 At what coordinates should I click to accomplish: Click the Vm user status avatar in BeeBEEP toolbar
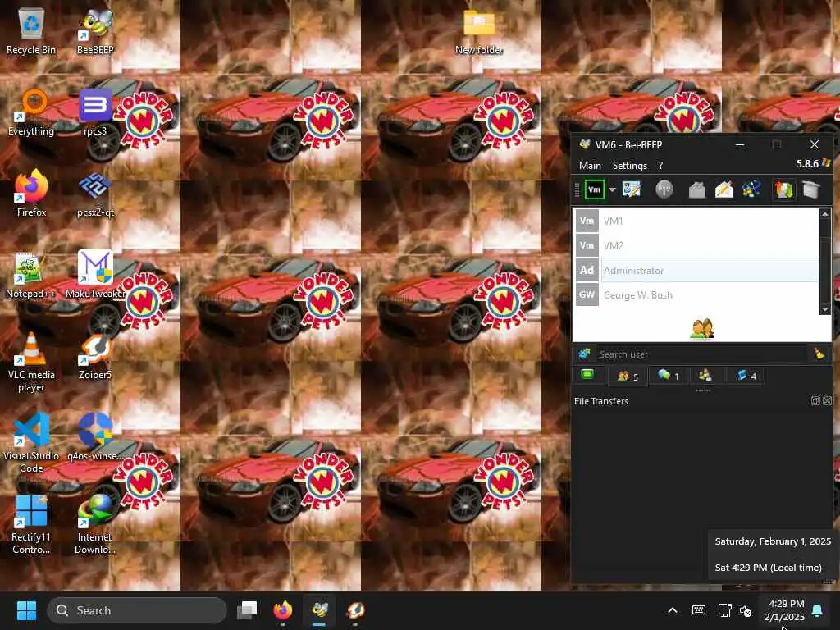pyautogui.click(x=594, y=189)
